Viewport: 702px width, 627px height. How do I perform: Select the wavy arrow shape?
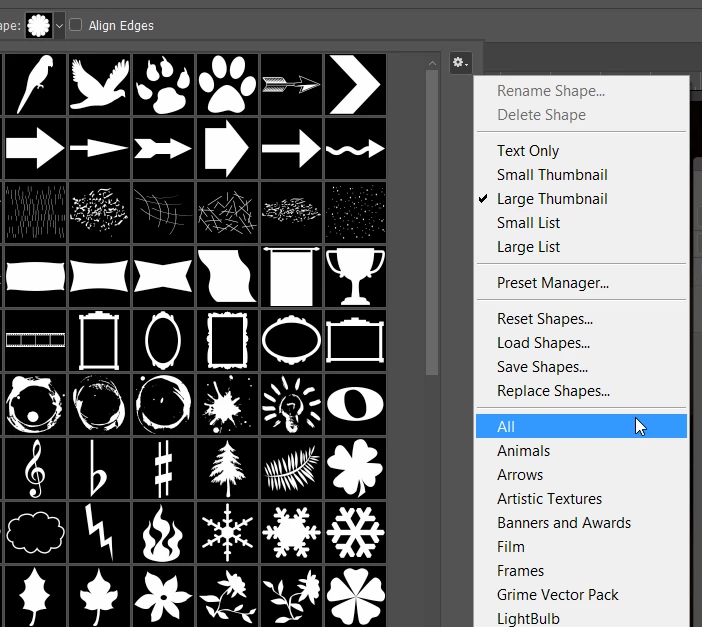coord(355,148)
